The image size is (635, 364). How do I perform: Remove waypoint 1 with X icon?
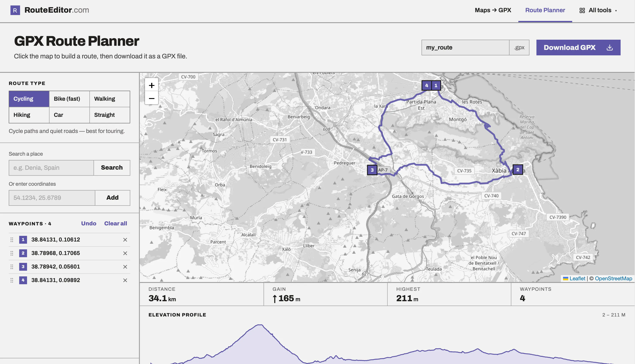125,240
